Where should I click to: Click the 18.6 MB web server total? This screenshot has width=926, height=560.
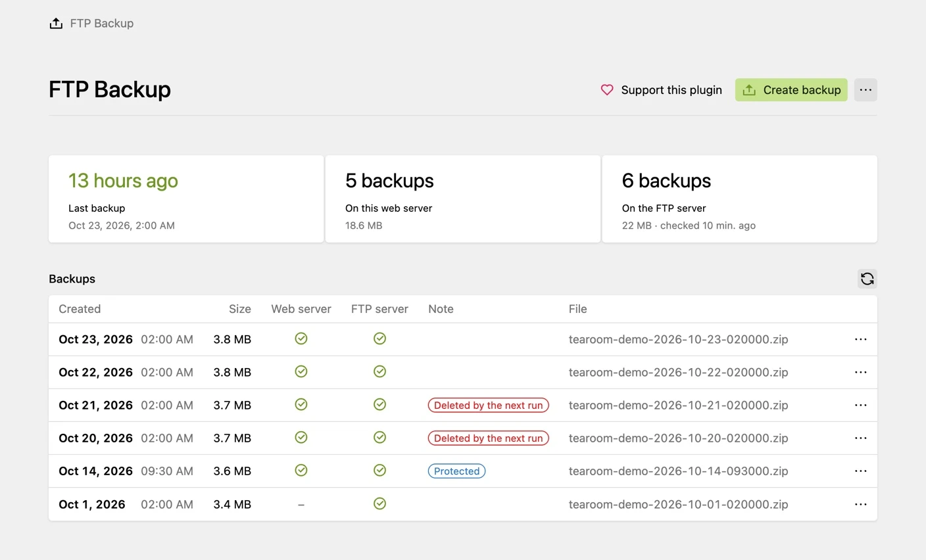pos(364,225)
